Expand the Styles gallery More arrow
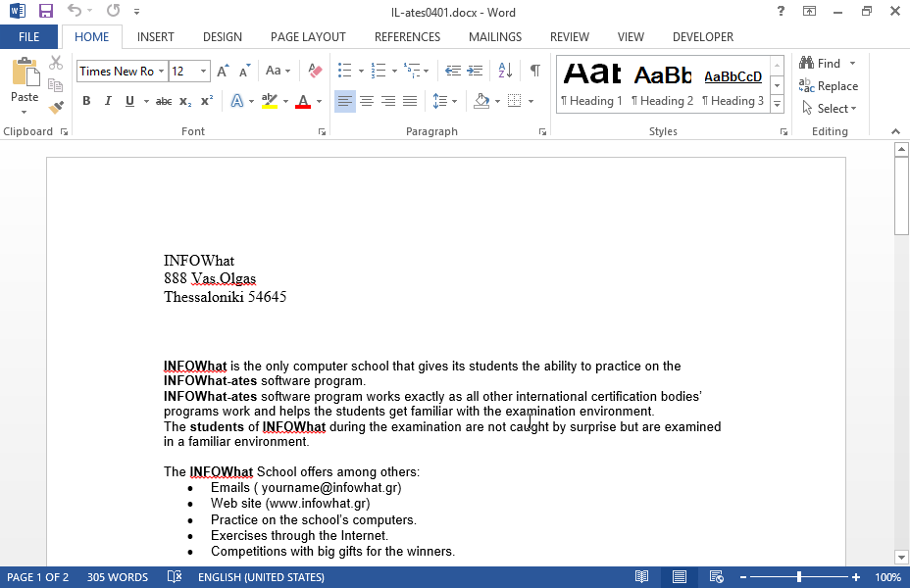 tap(777, 105)
